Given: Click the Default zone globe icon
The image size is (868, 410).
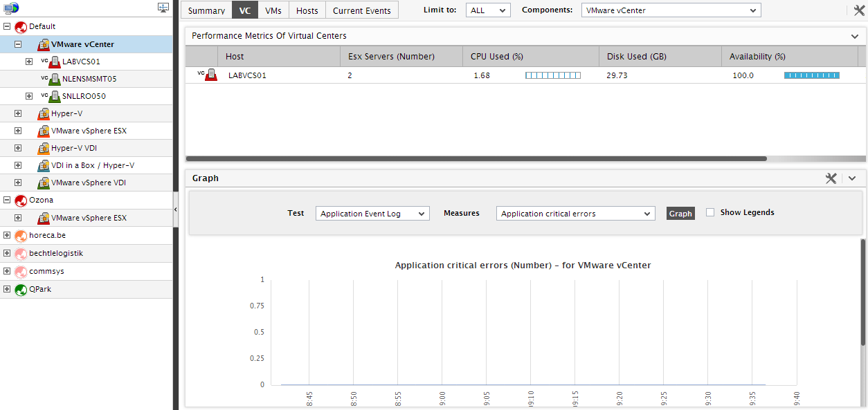Looking at the screenshot, I should coord(21,26).
